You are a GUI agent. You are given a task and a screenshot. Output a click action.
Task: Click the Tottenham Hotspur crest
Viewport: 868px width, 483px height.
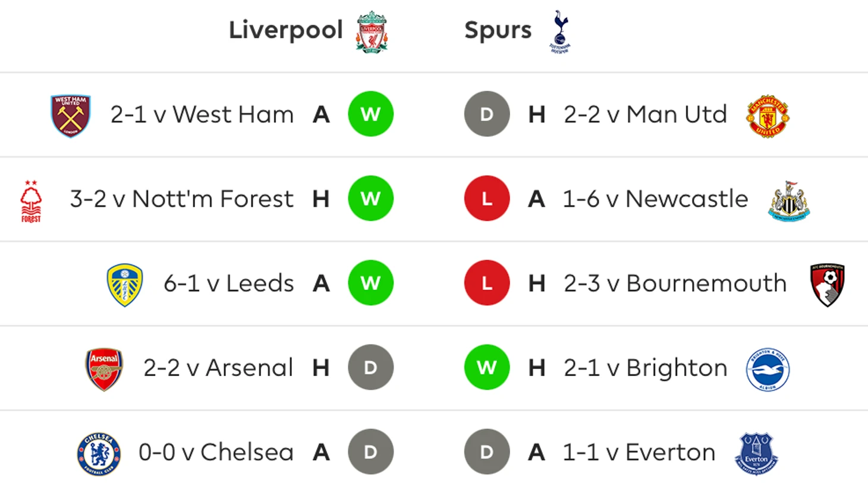click(559, 31)
